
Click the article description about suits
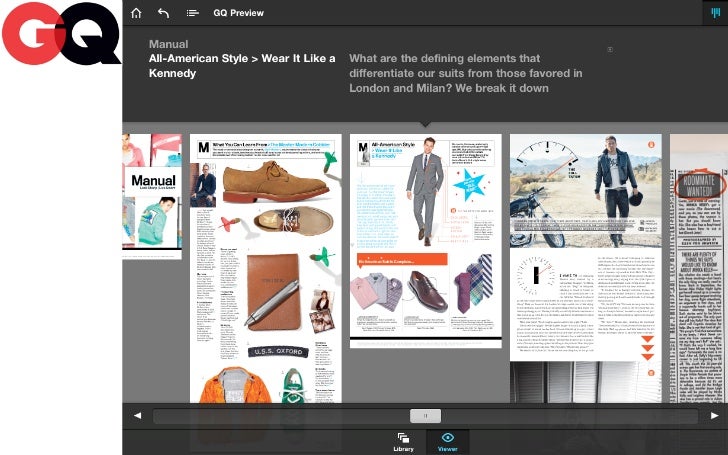click(x=466, y=73)
